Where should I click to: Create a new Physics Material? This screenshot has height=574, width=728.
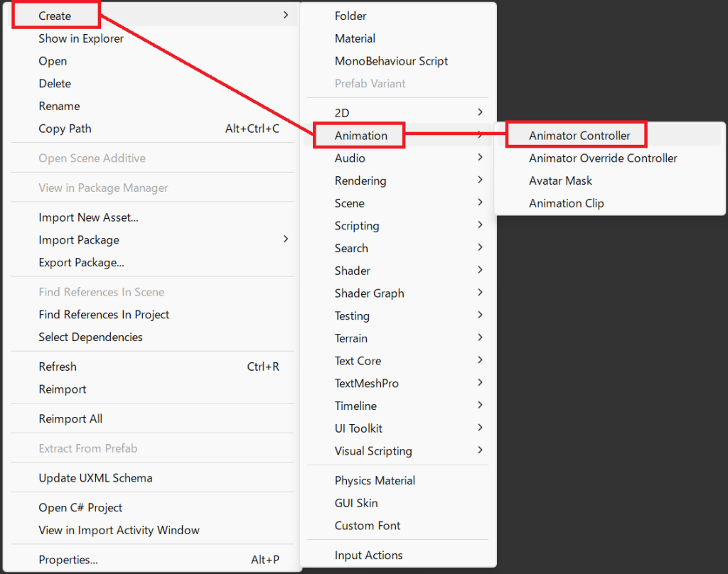pos(375,481)
